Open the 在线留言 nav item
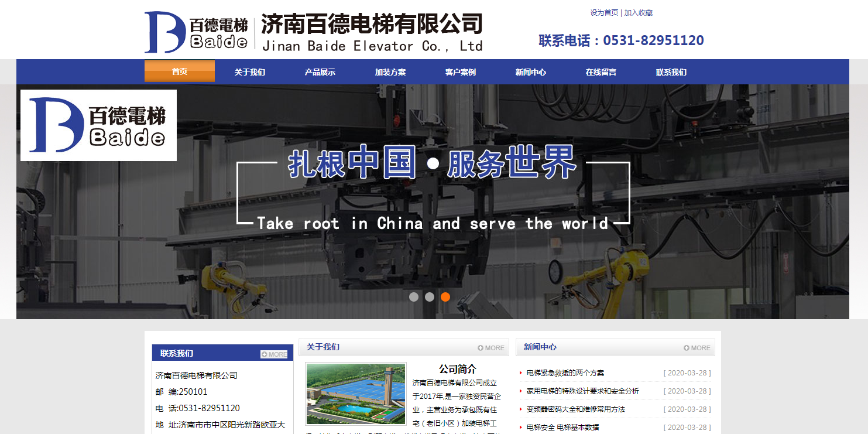 tap(601, 73)
